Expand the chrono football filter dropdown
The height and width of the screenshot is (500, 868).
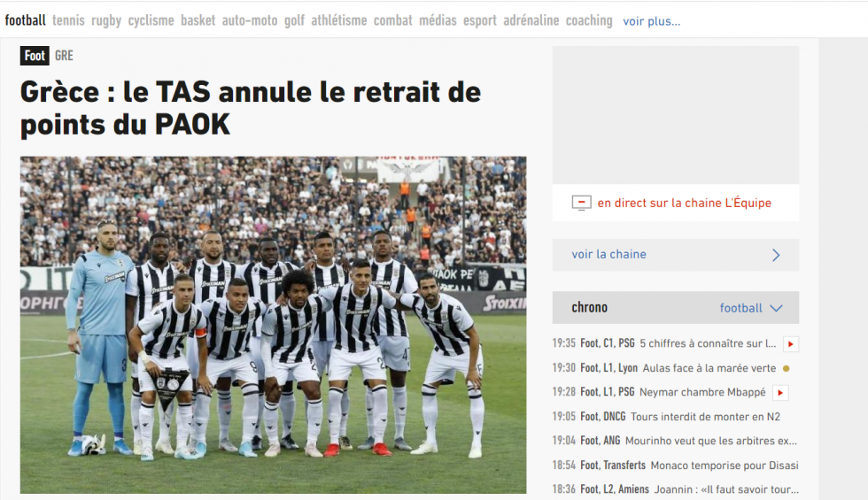pos(751,308)
